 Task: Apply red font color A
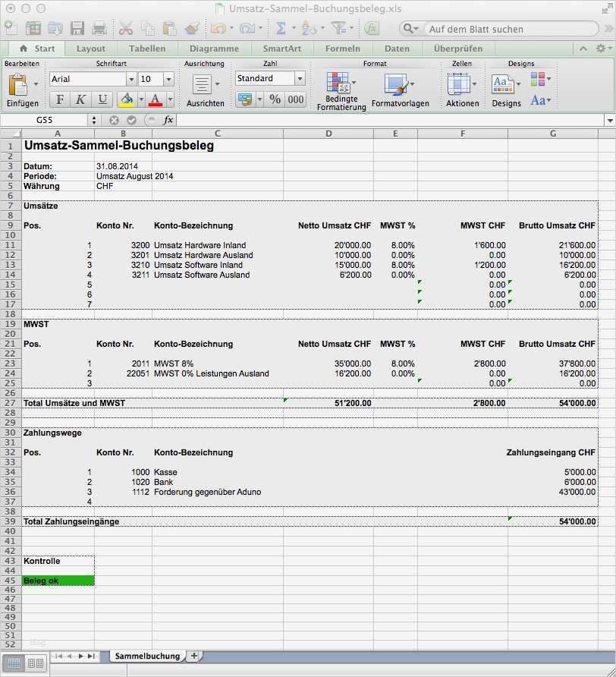point(156,99)
